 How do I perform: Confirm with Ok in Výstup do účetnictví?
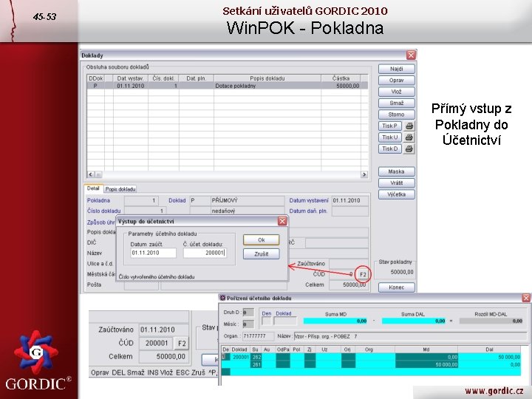pyautogui.click(x=262, y=240)
